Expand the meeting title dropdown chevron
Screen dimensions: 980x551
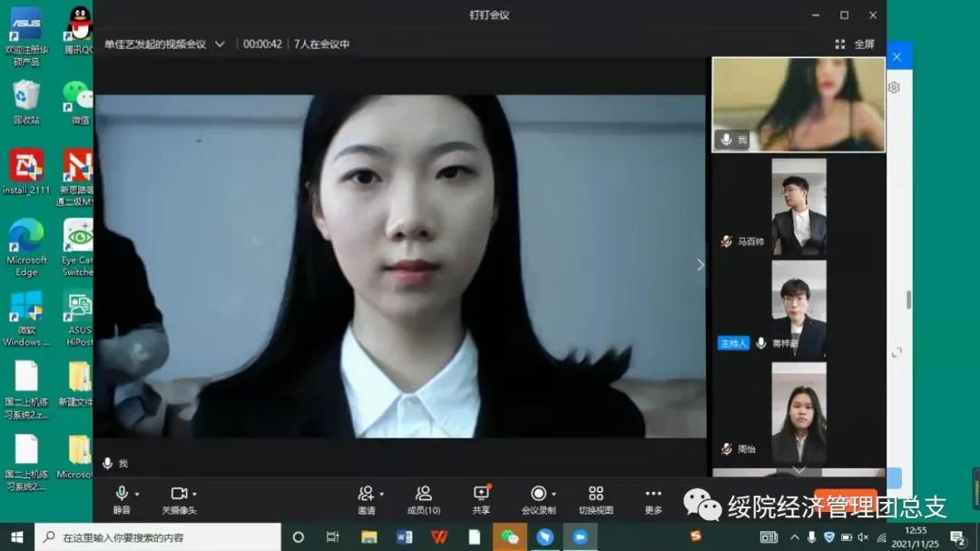(220, 44)
